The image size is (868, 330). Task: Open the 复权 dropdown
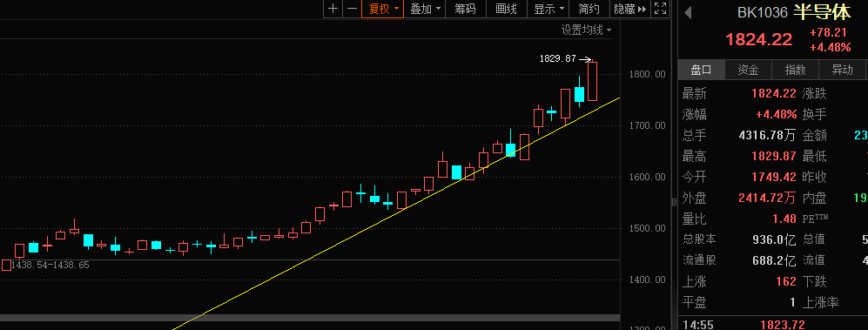(x=383, y=9)
